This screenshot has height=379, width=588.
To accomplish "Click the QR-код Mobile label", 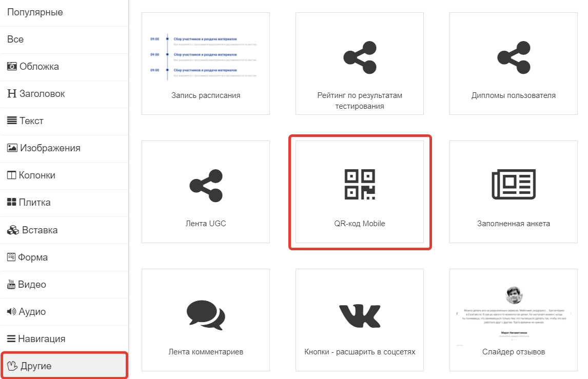I will pyautogui.click(x=360, y=224).
